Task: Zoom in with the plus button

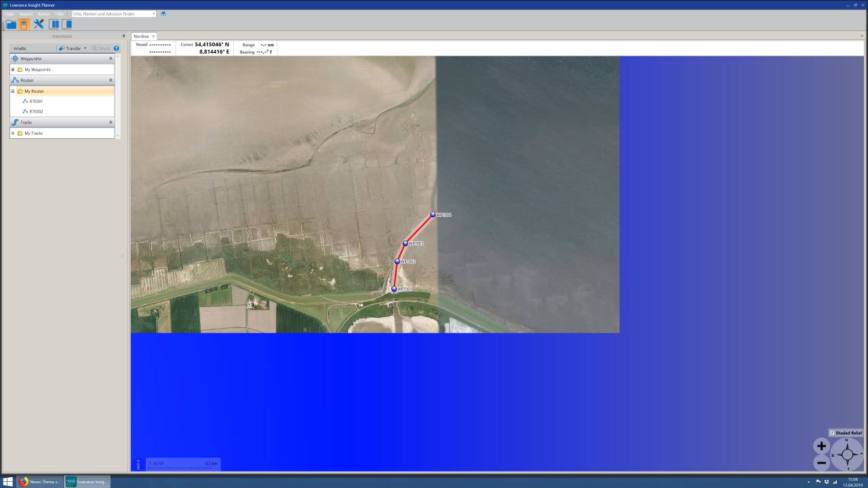Action: (821, 446)
